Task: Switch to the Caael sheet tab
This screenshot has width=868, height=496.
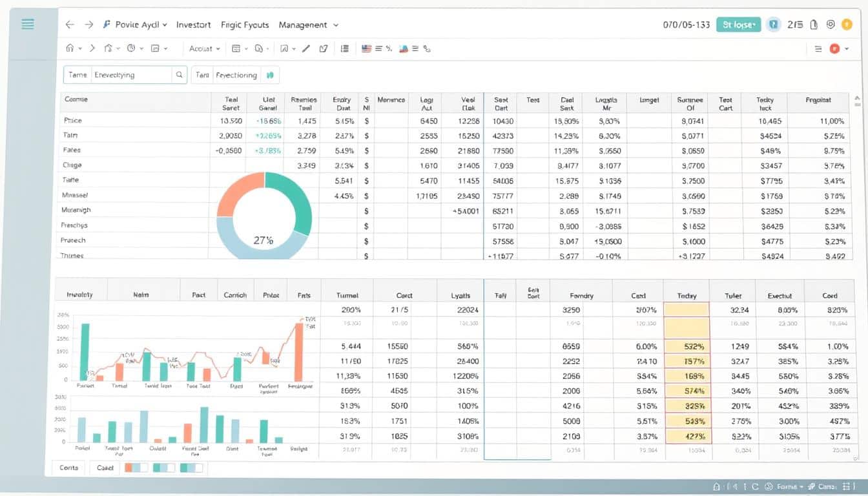Action: 105,468
